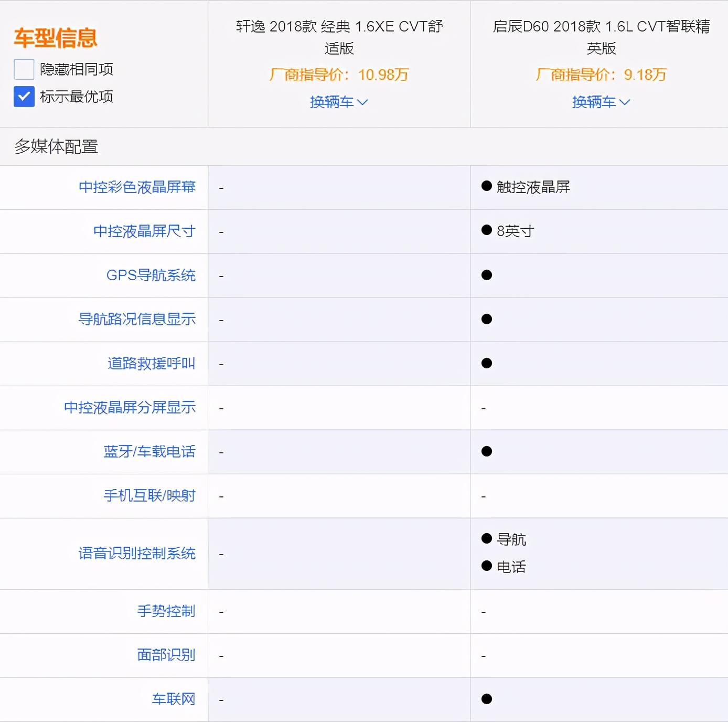728x722 pixels.
Task: Click the 导航 voice recognition value
Action: (511, 540)
